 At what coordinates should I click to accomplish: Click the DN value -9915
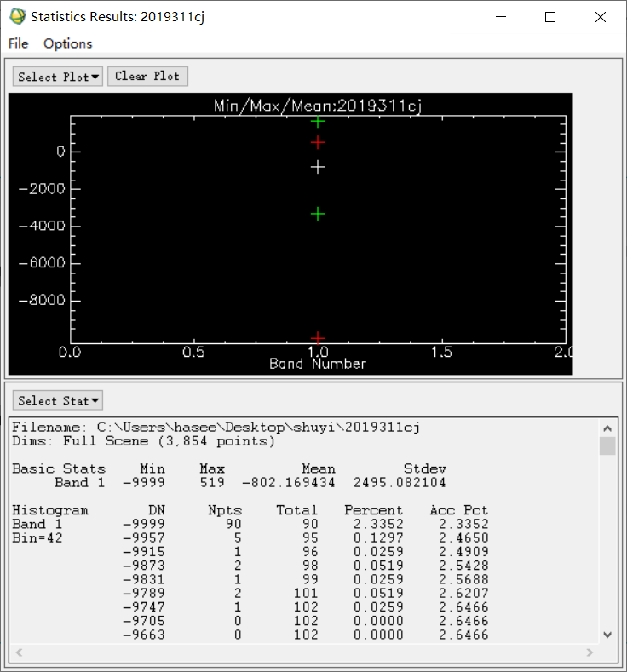(144, 552)
